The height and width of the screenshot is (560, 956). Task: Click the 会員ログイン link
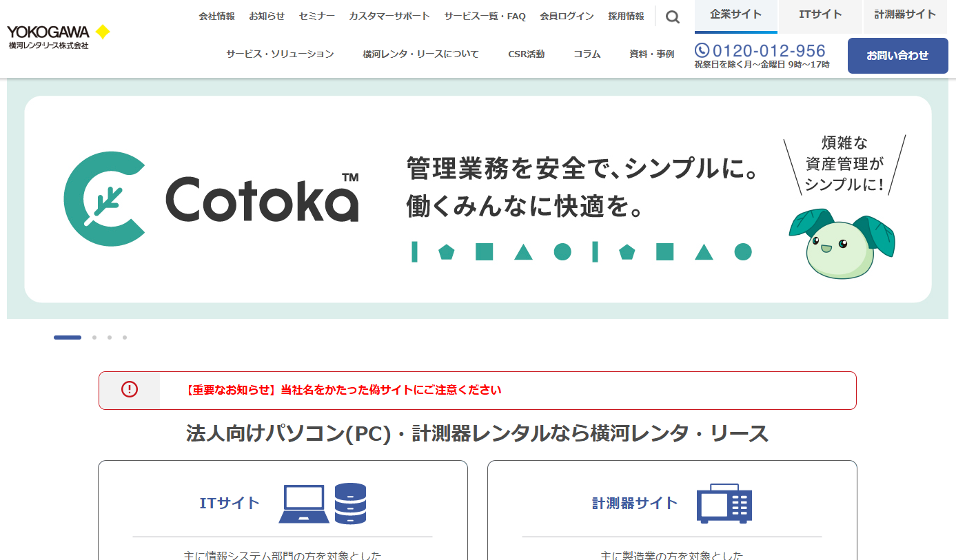566,15
